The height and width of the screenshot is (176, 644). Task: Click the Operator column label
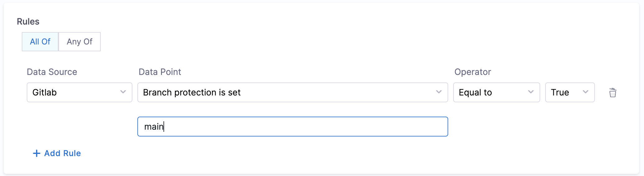coord(472,72)
